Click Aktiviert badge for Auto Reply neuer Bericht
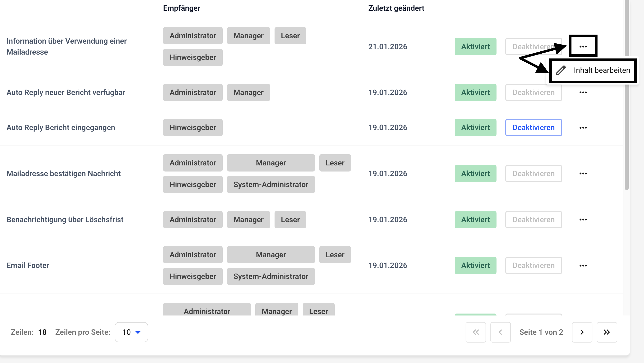Screen dimensions: 644x363 (x=475, y=93)
